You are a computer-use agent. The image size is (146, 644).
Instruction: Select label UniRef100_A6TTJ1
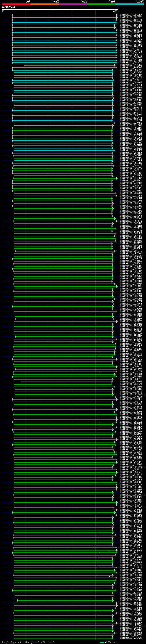tap(131, 221)
